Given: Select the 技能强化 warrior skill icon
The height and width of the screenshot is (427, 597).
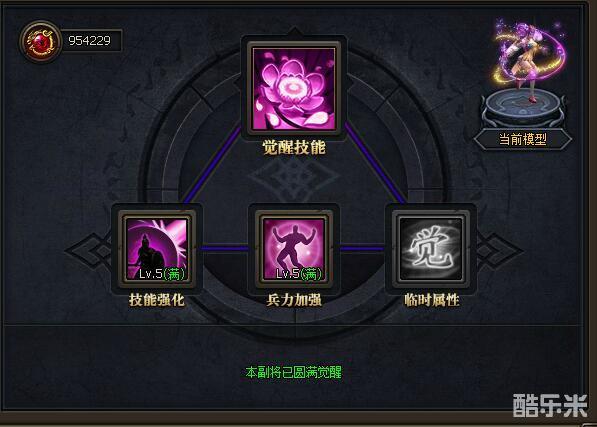Looking at the screenshot, I should pos(157,249).
